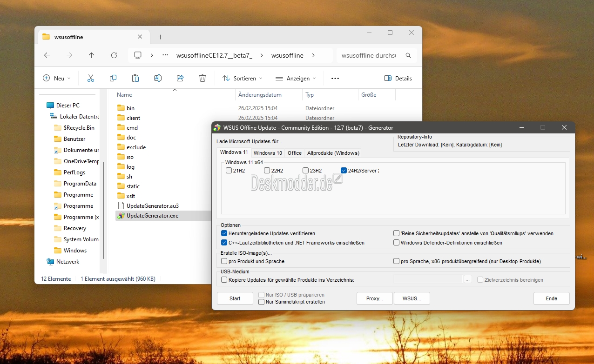Open the Anzeigen dropdown
Screen dimensions: 594x364
[296, 79]
